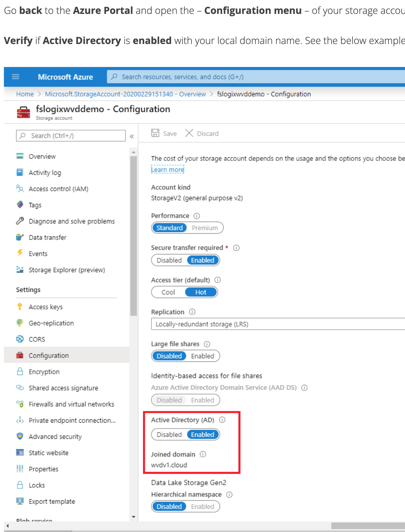This screenshot has width=405, height=532.
Task: Click horizontal scrollbar left arrow
Action: [7, 526]
